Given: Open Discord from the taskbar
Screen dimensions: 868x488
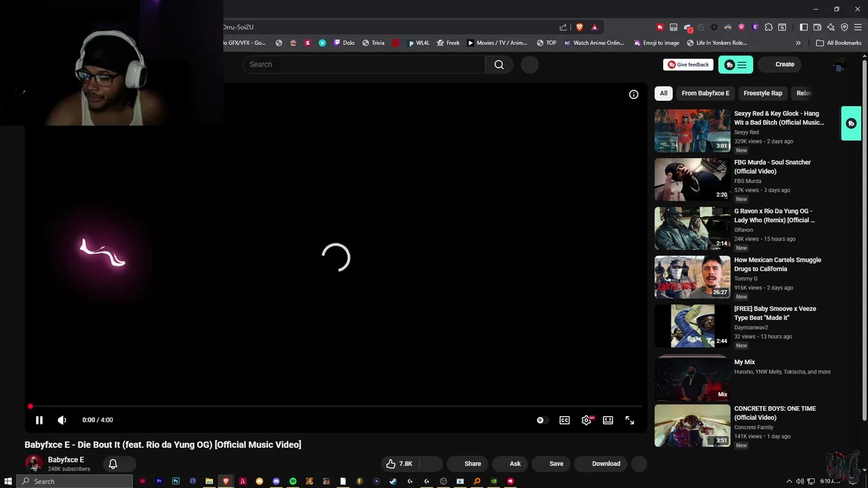Looking at the screenshot, I should (x=276, y=481).
